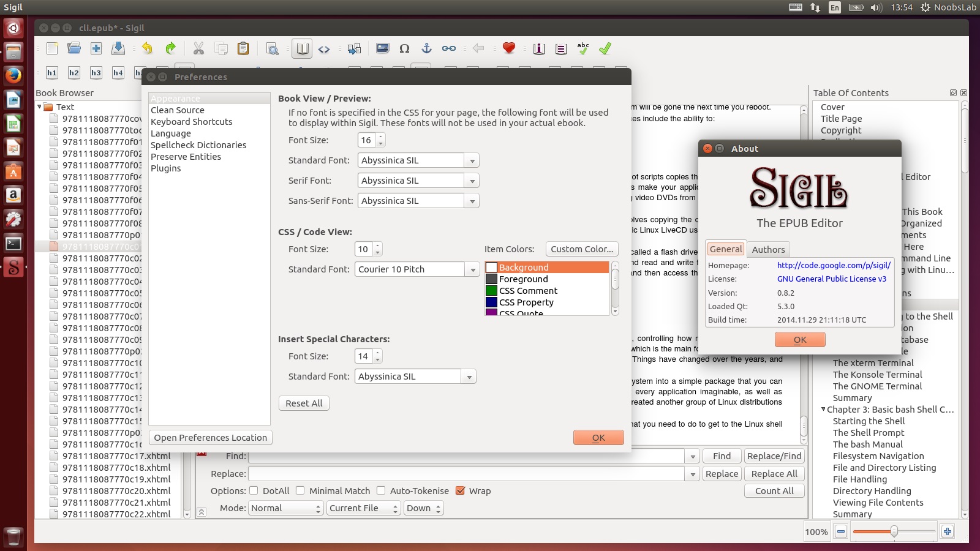Screen dimensions: 980x551
Task: Select Clean Source preferences category
Action: [x=178, y=110]
